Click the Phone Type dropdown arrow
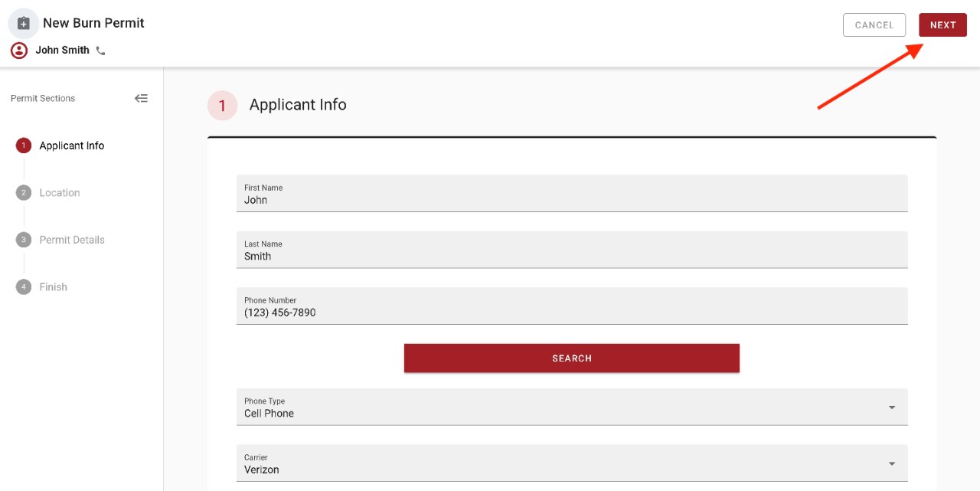 [x=890, y=407]
